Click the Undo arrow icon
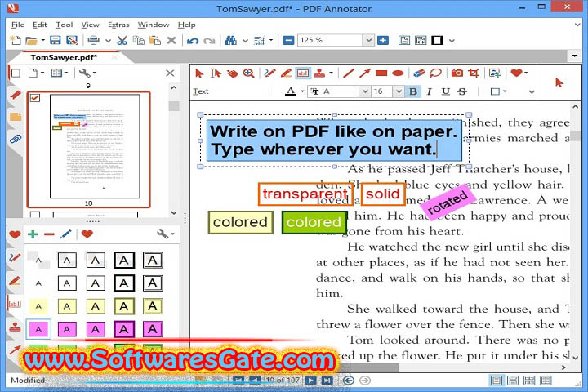The width and height of the screenshot is (588, 392). tap(193, 40)
